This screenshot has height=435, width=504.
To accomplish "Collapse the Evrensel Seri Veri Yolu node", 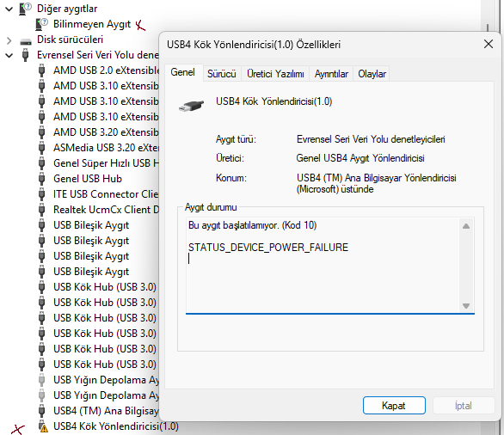I will pos(9,55).
